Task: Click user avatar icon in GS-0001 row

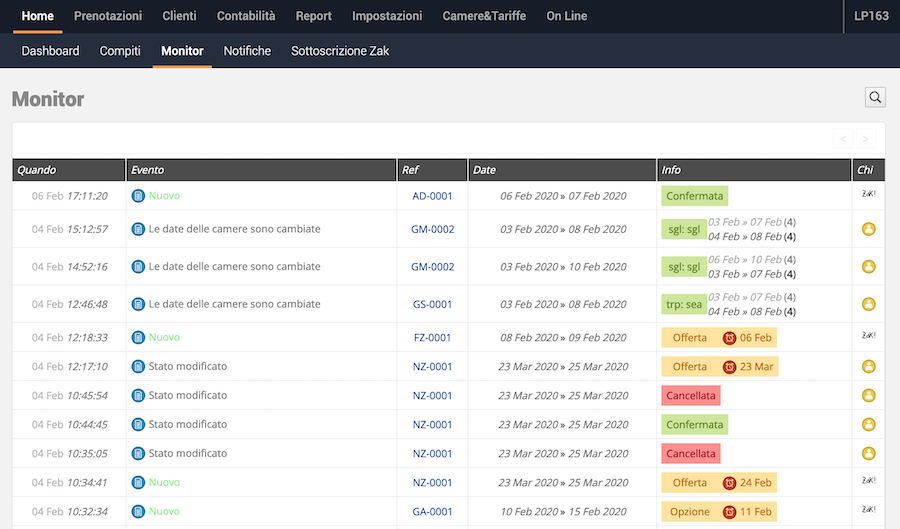Action: pyautogui.click(x=868, y=304)
